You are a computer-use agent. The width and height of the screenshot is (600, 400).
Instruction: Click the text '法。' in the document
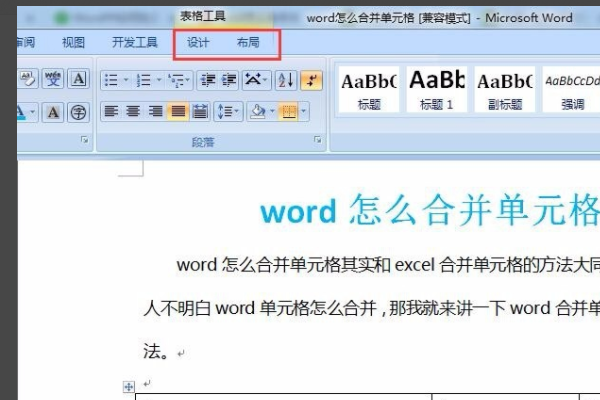point(156,351)
